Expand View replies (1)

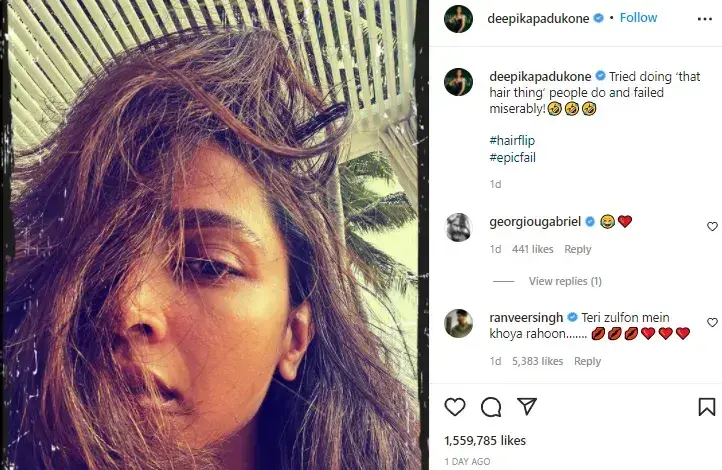click(x=565, y=281)
